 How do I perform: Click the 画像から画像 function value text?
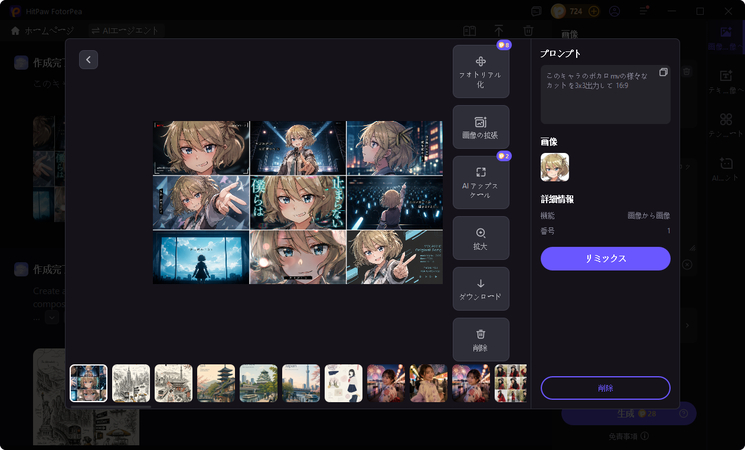(649, 216)
